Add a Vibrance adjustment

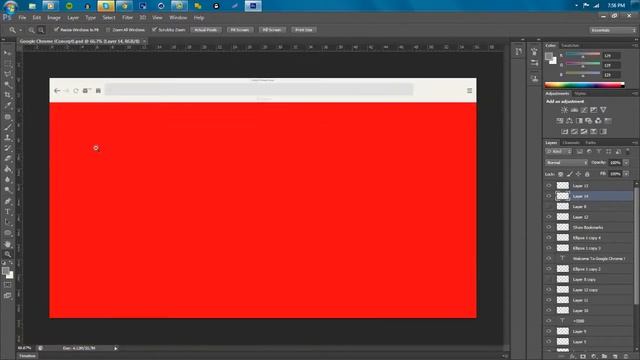coord(603,110)
